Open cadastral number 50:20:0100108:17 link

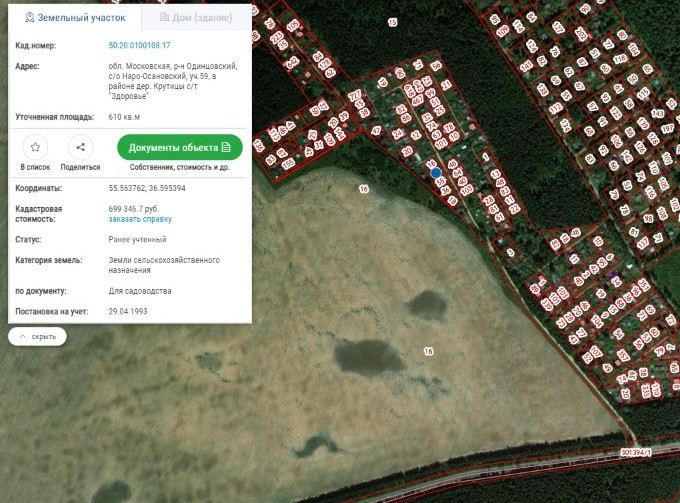(x=139, y=46)
